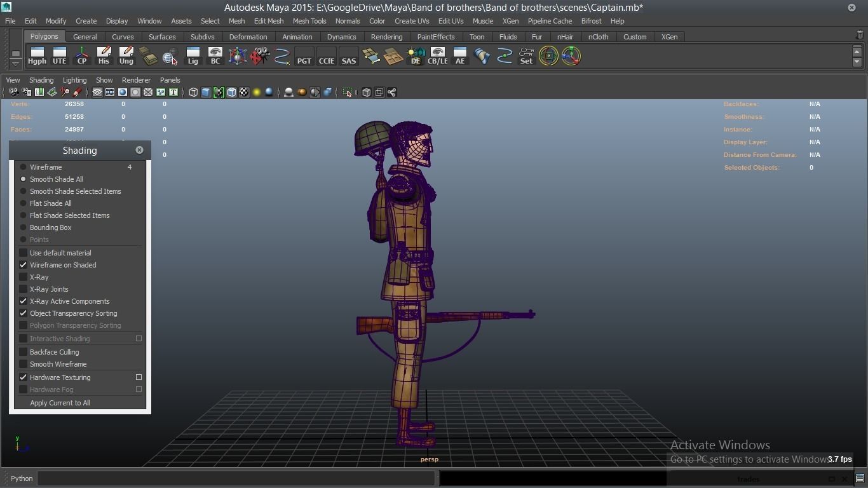Run the His delete history shelf icon
Image resolution: width=868 pixels, height=488 pixels.
pos(104,56)
